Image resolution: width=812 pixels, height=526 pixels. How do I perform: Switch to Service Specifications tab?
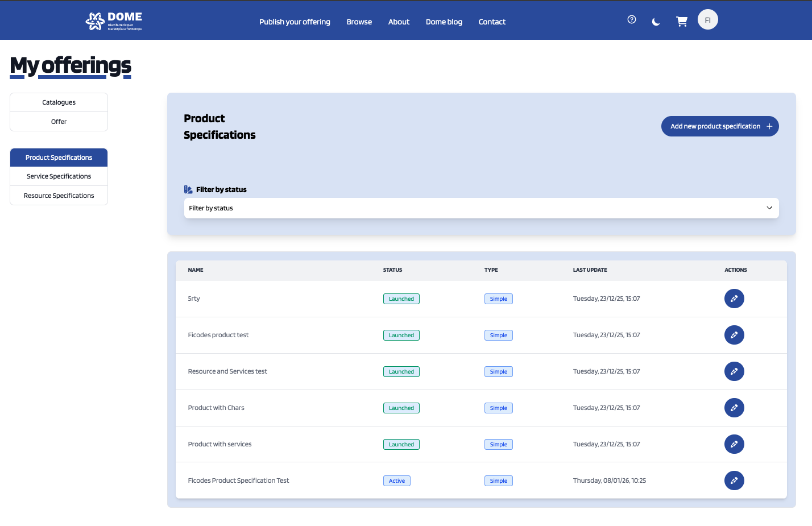click(59, 176)
